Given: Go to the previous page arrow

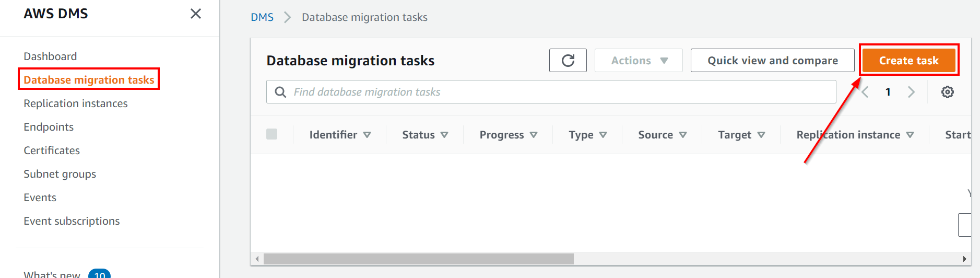Looking at the screenshot, I should tap(865, 92).
